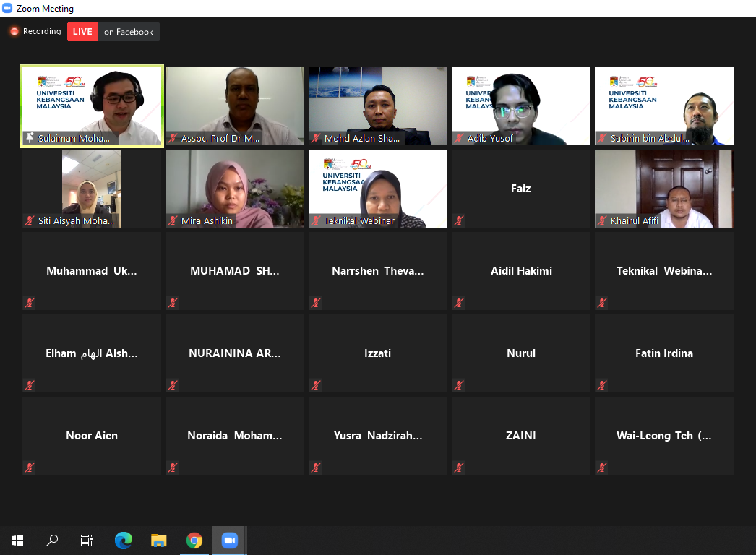This screenshot has height=555, width=756.
Task: Select the Fatin Irdina participant tile
Action: [x=663, y=353]
